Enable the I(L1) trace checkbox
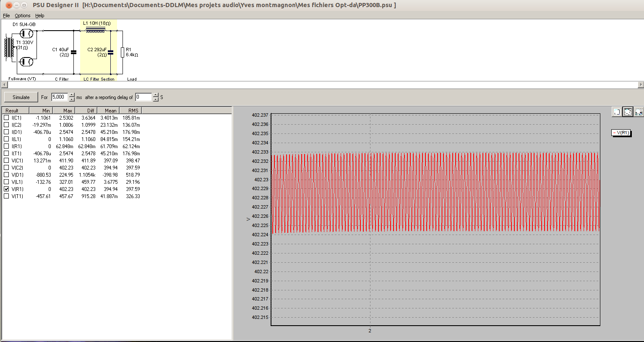The height and width of the screenshot is (342, 644). click(x=6, y=139)
